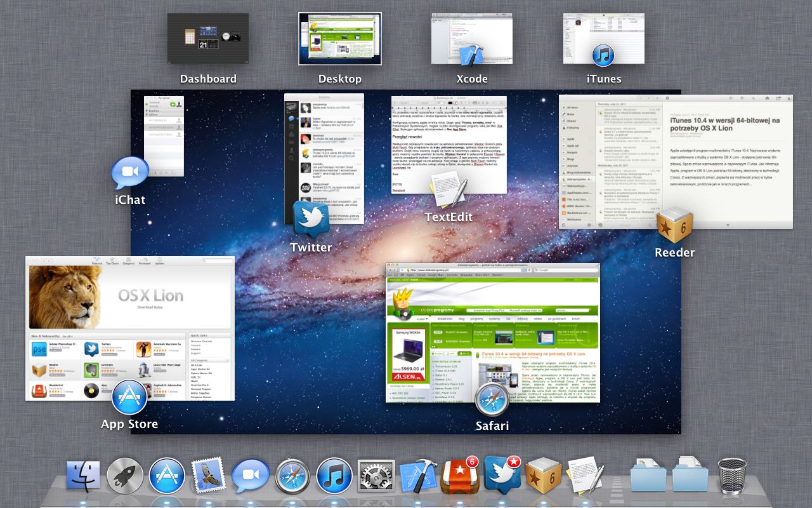Click the "Safari" window label

click(x=492, y=425)
